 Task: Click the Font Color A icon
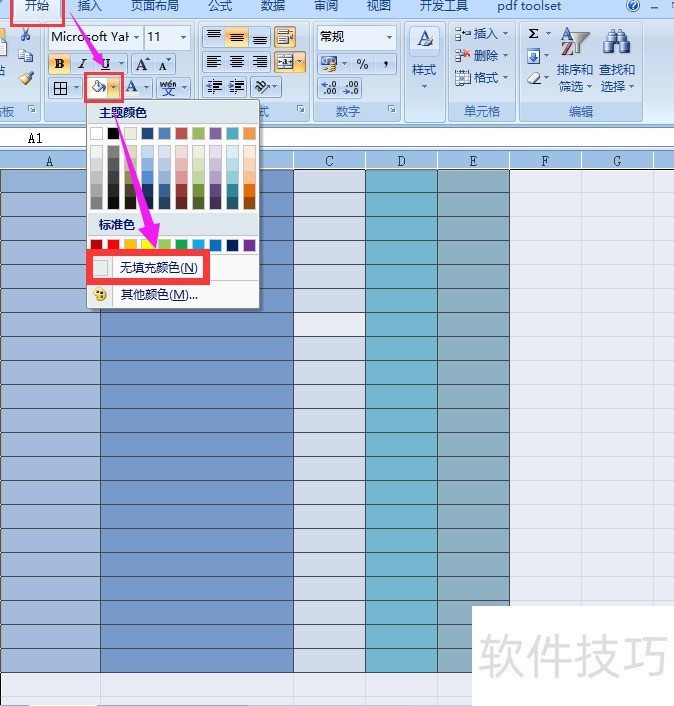(x=132, y=87)
